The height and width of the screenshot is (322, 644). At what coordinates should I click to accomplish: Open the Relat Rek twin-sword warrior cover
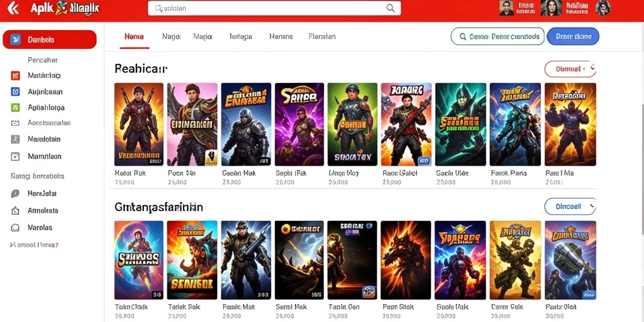point(139,125)
